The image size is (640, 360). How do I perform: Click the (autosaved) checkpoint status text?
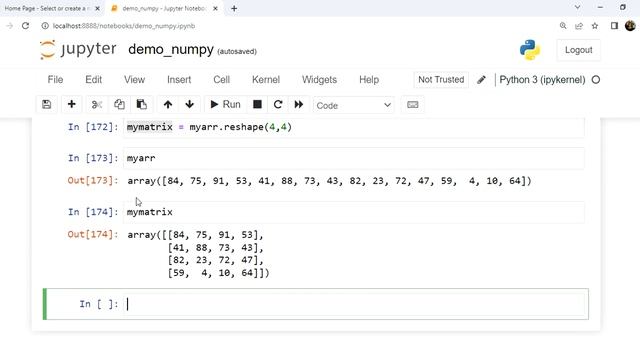[x=237, y=51]
